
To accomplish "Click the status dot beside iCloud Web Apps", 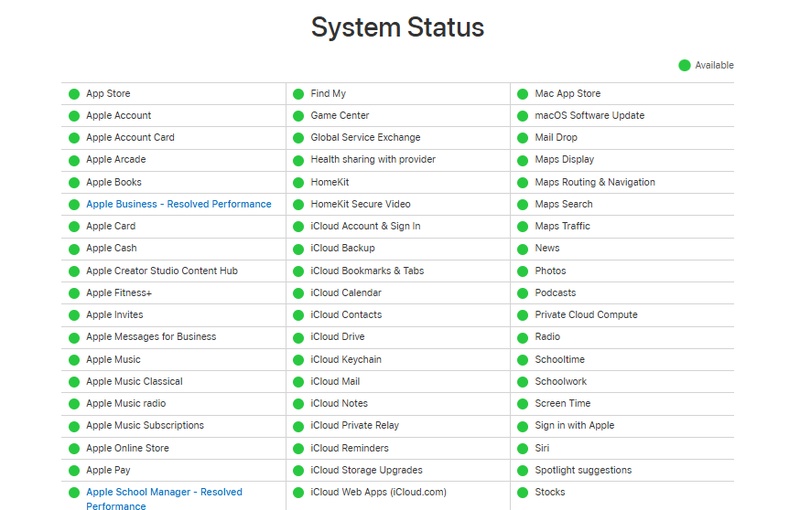I will coord(298,493).
